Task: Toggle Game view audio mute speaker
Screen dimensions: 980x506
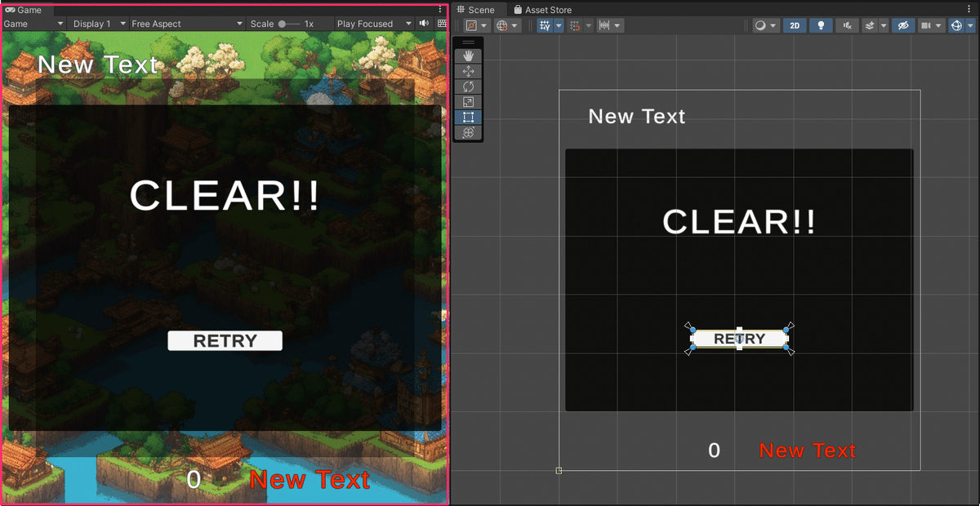Action: click(x=425, y=24)
